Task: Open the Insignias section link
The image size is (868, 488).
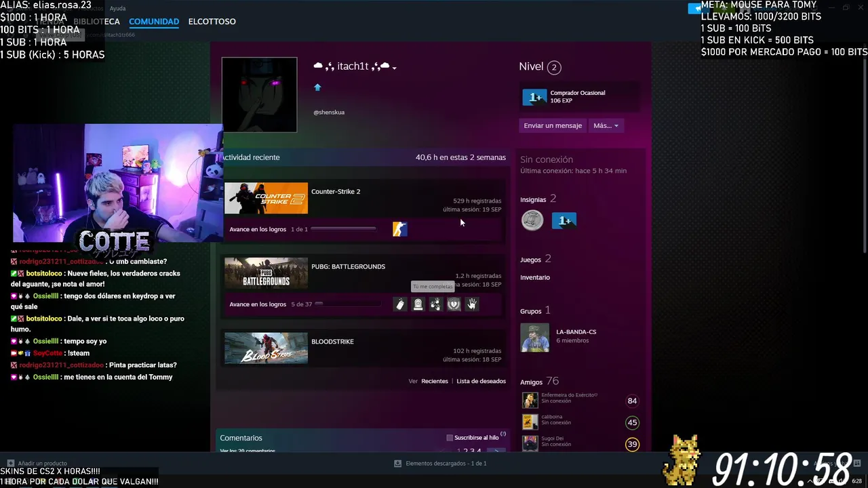Action: (x=533, y=200)
